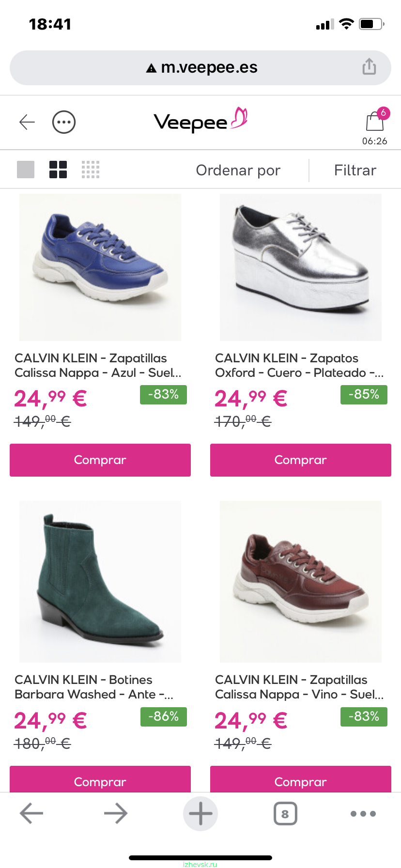This screenshot has height=868, width=401.
Task: Open the browser more options dots
Action: [363, 814]
